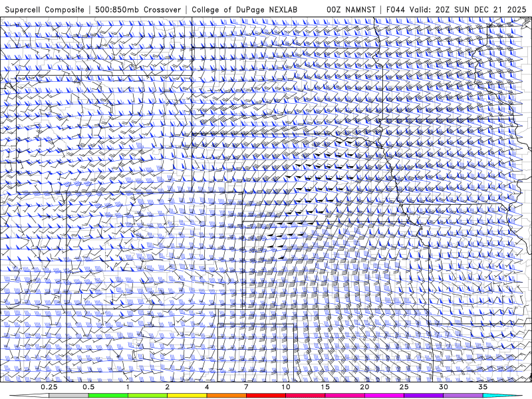Select the hot pink segment between 15 and 20

click(x=344, y=396)
